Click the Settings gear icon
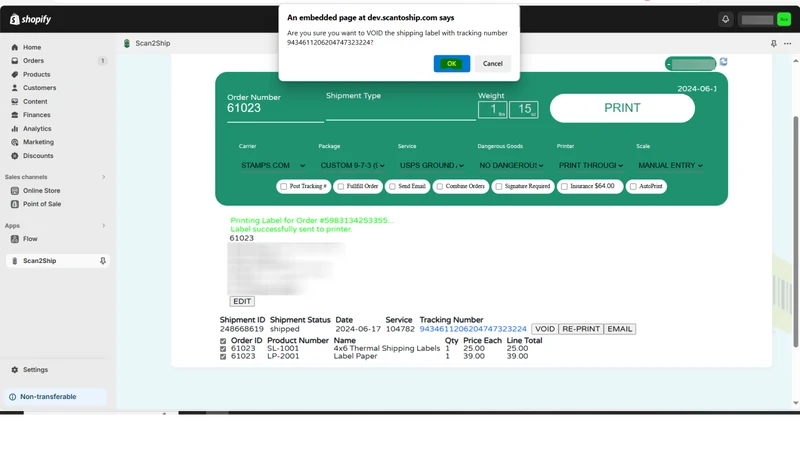This screenshot has width=800, height=450. (15, 370)
